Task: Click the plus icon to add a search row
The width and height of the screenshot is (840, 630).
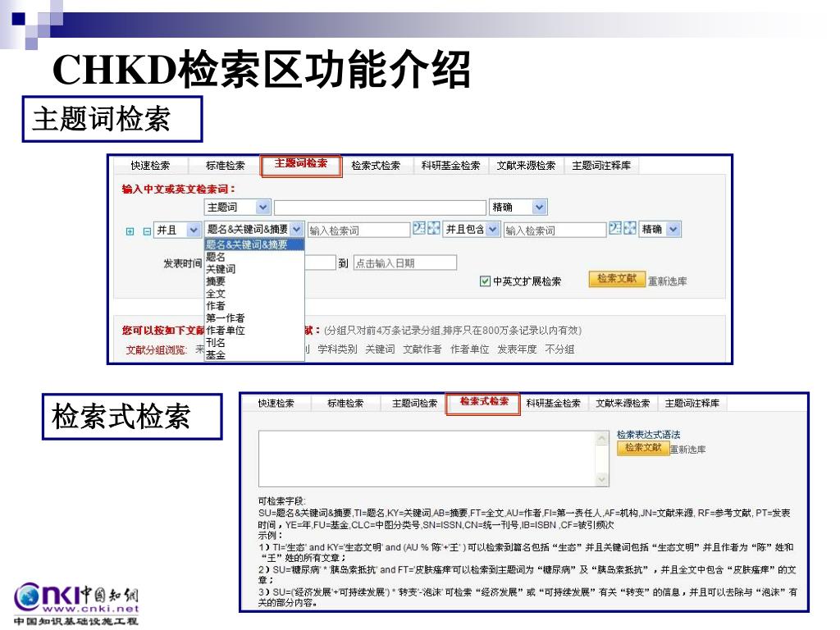Action: click(x=130, y=231)
